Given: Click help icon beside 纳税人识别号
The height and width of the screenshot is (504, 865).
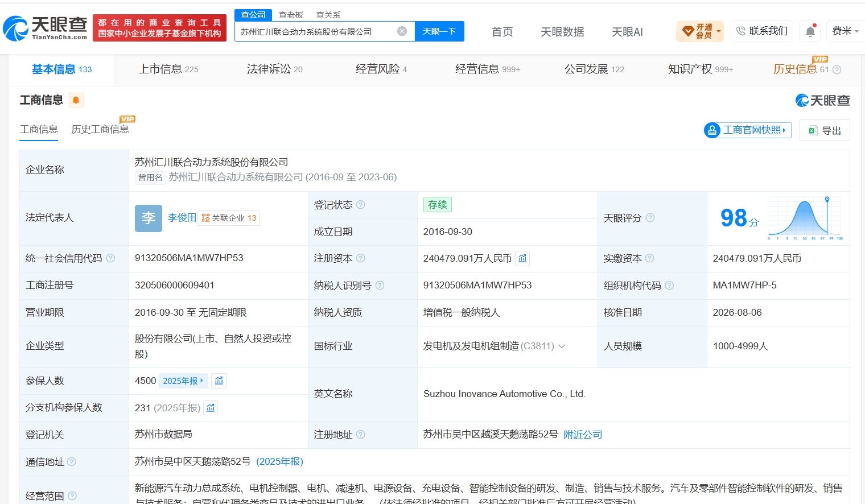Looking at the screenshot, I should coord(380,286).
